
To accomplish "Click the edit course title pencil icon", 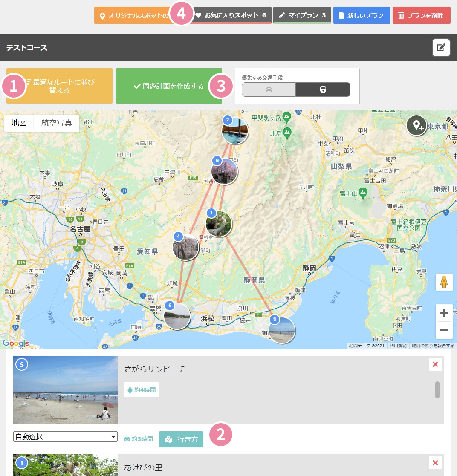I will [x=441, y=47].
